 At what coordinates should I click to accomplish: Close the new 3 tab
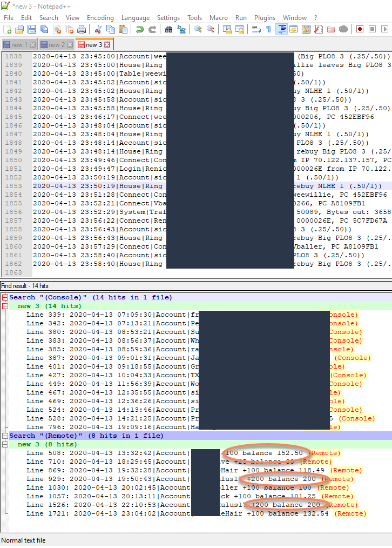(107, 45)
